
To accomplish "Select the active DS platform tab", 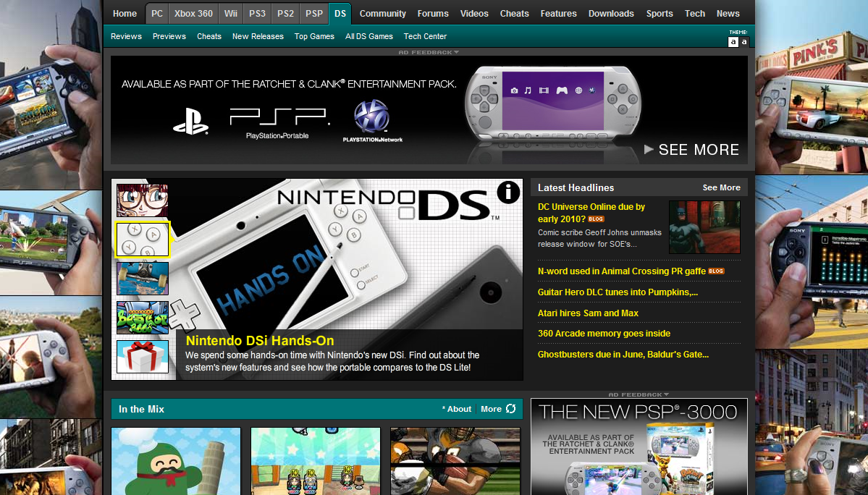I will coord(340,13).
